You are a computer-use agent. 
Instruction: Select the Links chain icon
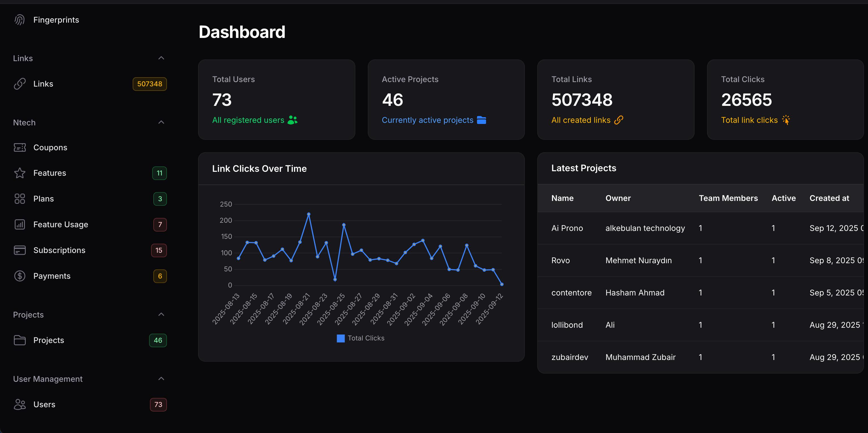click(x=20, y=84)
